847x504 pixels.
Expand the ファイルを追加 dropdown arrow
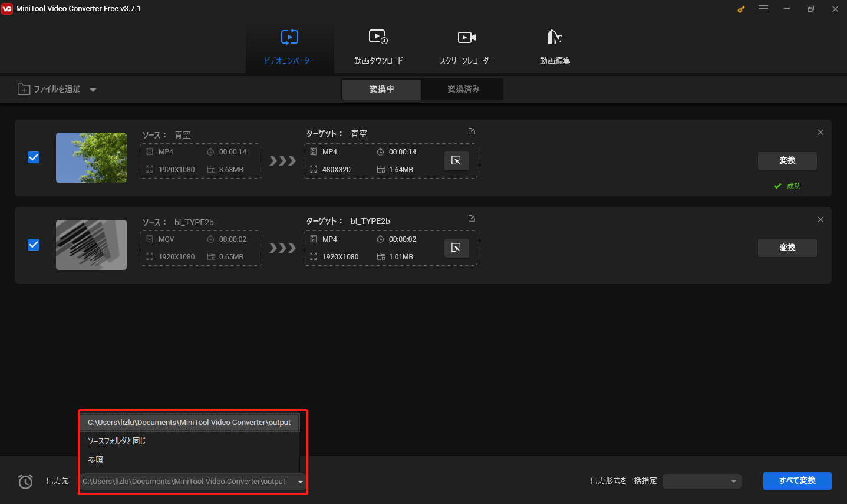tap(93, 90)
